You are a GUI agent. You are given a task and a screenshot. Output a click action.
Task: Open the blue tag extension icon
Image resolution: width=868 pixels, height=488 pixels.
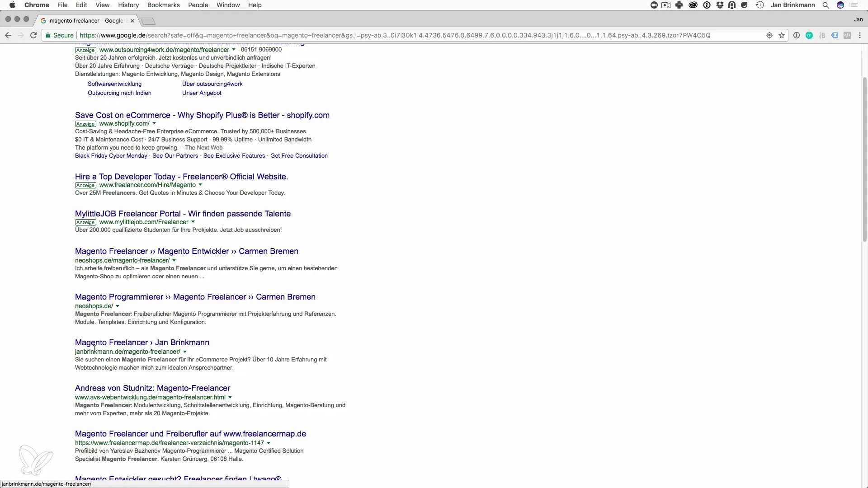(835, 35)
